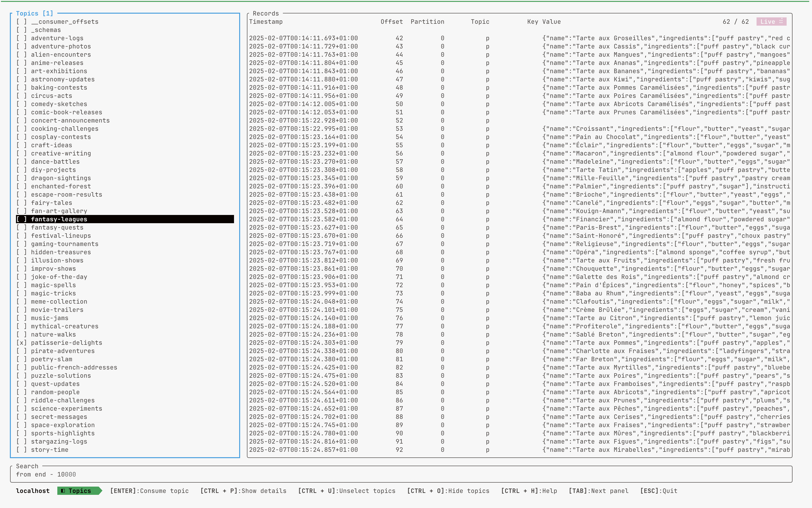Click CTRL + O Hide topics shortcut
The height and width of the screenshot is (508, 812).
pos(448,491)
